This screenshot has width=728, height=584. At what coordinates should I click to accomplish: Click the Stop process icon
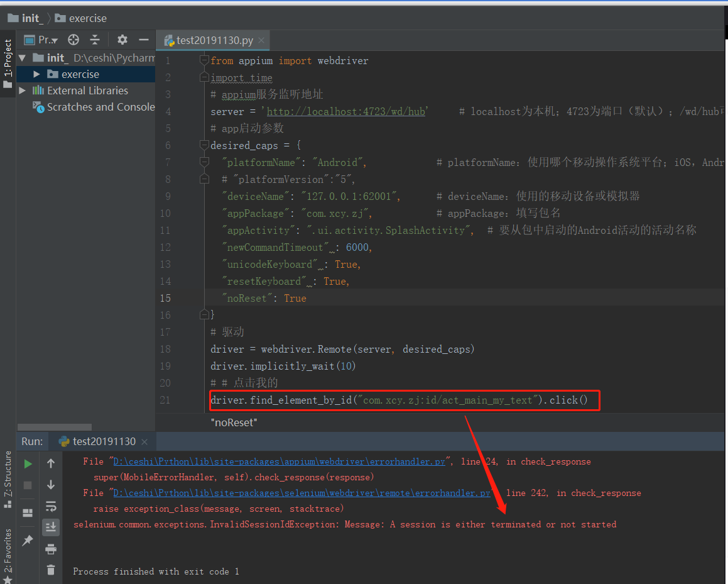(28, 484)
